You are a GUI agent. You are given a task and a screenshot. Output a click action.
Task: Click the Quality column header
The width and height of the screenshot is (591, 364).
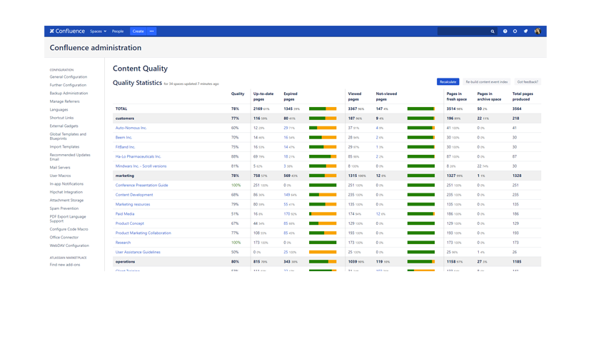(x=238, y=93)
